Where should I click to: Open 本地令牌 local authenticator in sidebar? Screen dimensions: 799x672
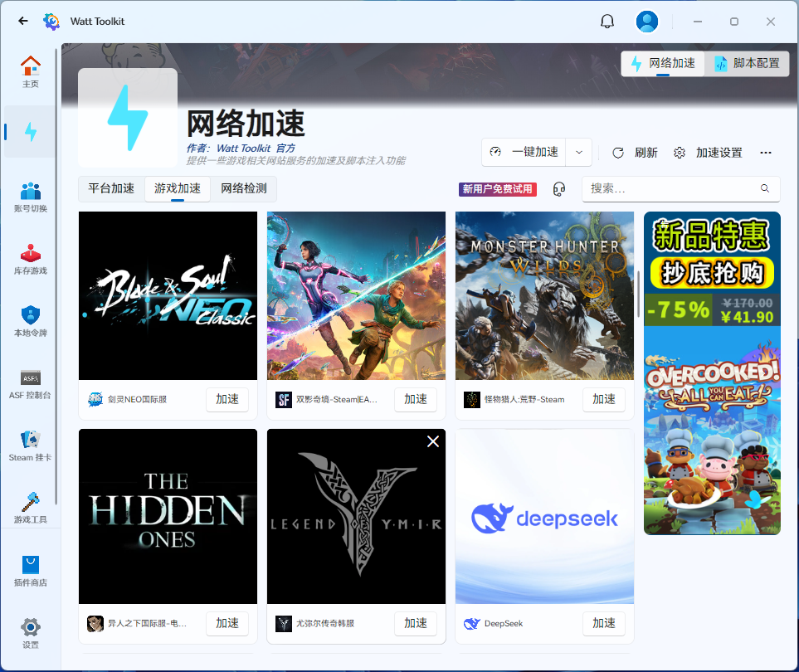coord(31,321)
